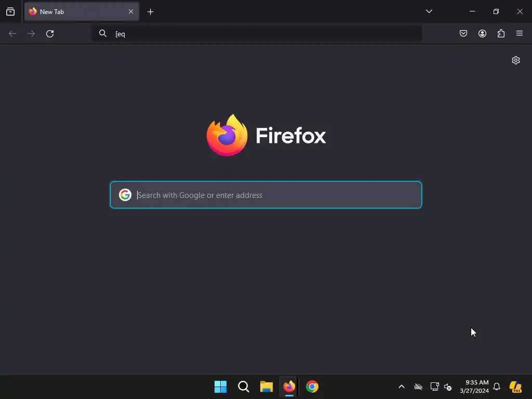Click the magnifier icon in the address bar

(x=103, y=33)
